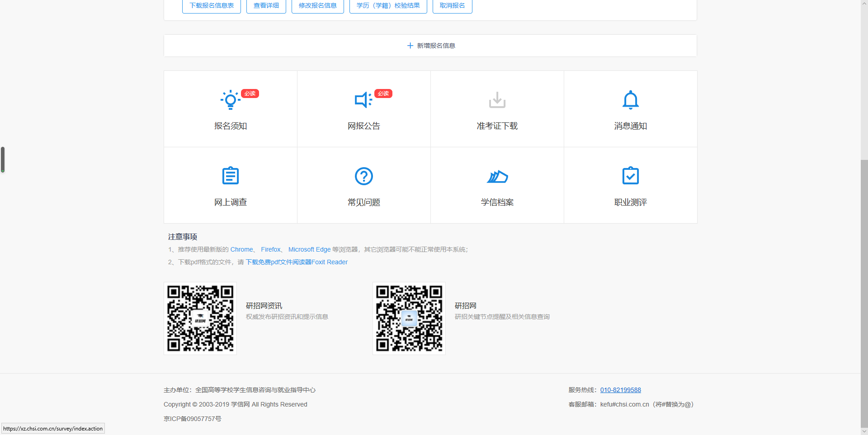
Task: Open the question mark icon for 常见问题
Action: point(363,176)
